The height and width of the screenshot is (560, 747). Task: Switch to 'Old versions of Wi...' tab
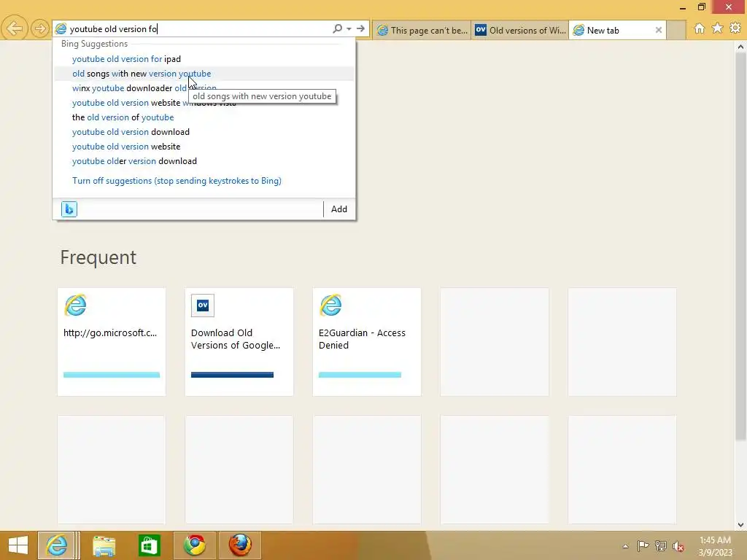pos(520,30)
